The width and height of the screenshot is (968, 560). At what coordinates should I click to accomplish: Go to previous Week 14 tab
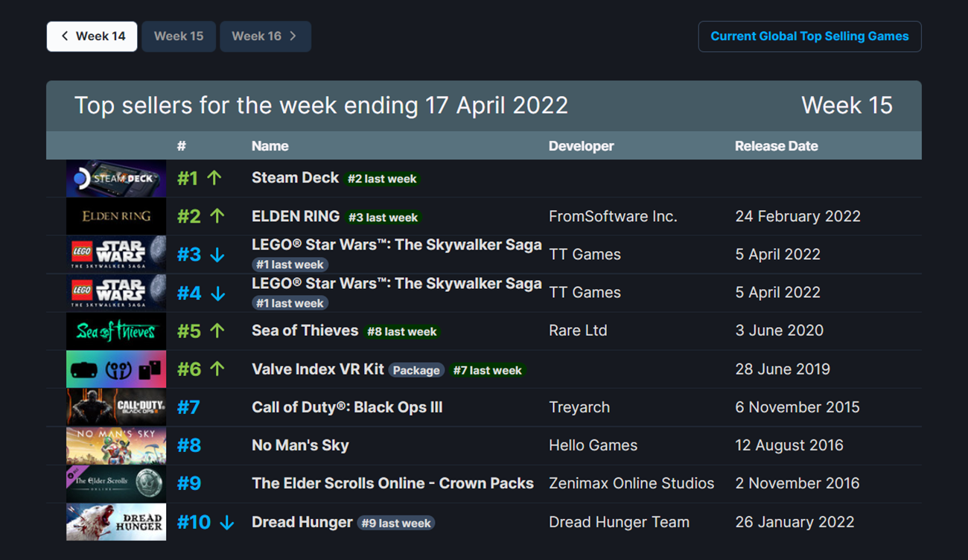pyautogui.click(x=92, y=36)
